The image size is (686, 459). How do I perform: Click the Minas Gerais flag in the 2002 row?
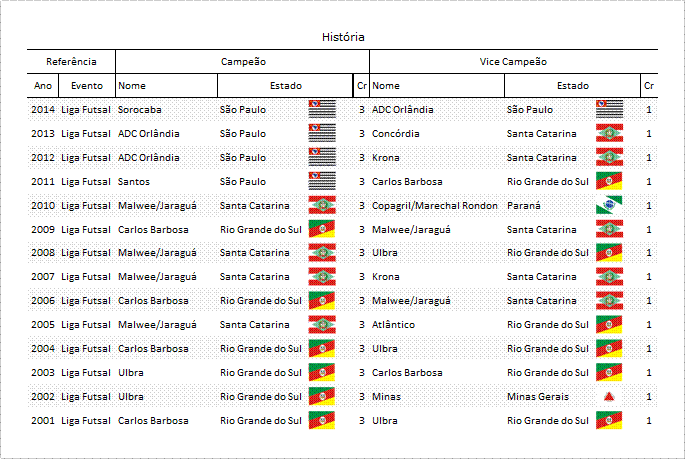click(x=609, y=396)
